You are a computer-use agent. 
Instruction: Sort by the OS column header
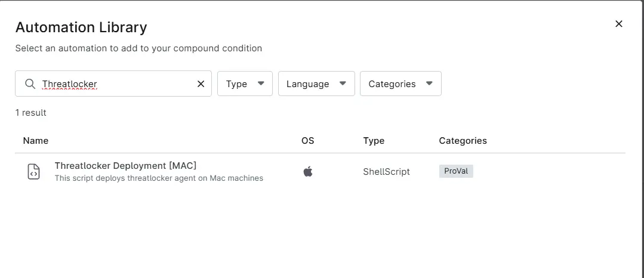tap(307, 141)
